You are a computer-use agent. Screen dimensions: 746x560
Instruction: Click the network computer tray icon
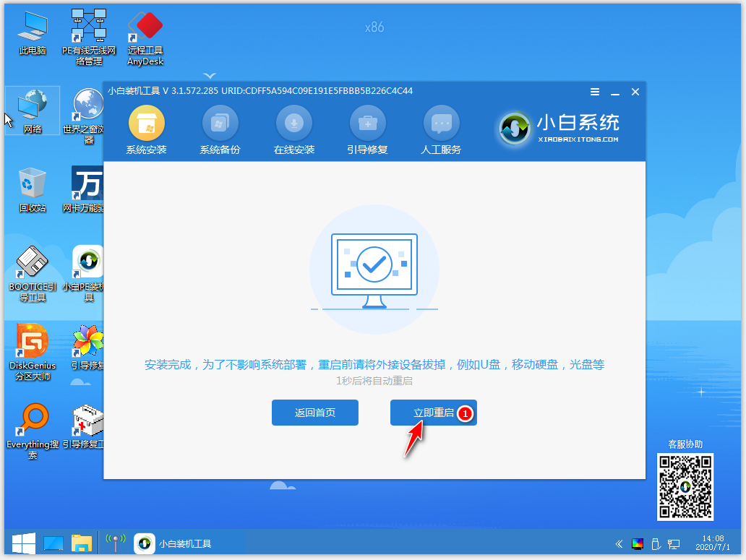(x=673, y=544)
